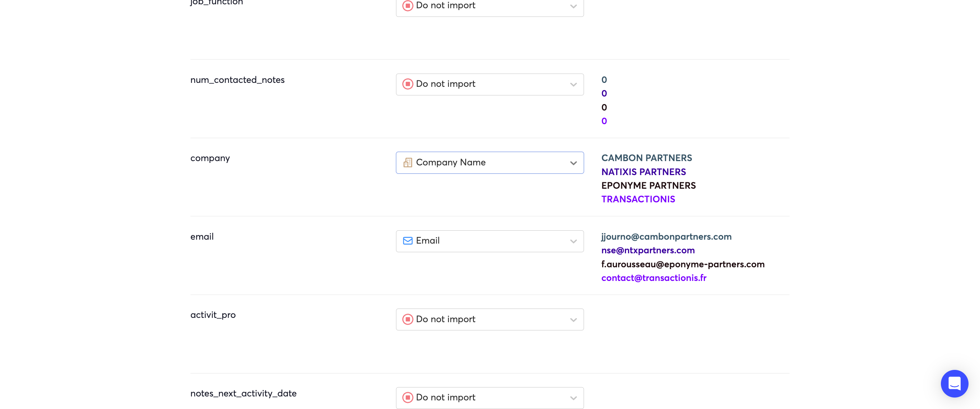Click the f.aurousseau@eponyme-partners.com sample email
980x409 pixels.
point(683,264)
